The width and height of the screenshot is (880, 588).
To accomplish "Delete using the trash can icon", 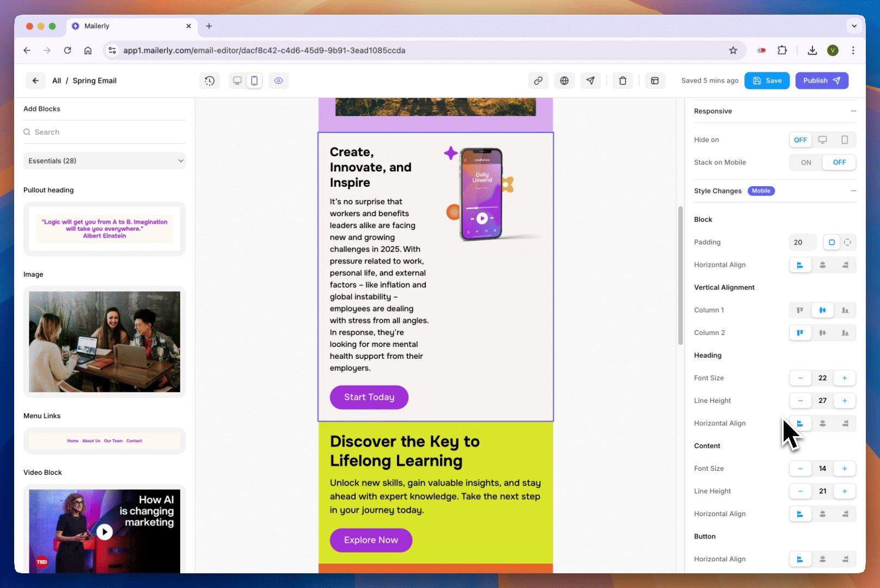I will (622, 81).
